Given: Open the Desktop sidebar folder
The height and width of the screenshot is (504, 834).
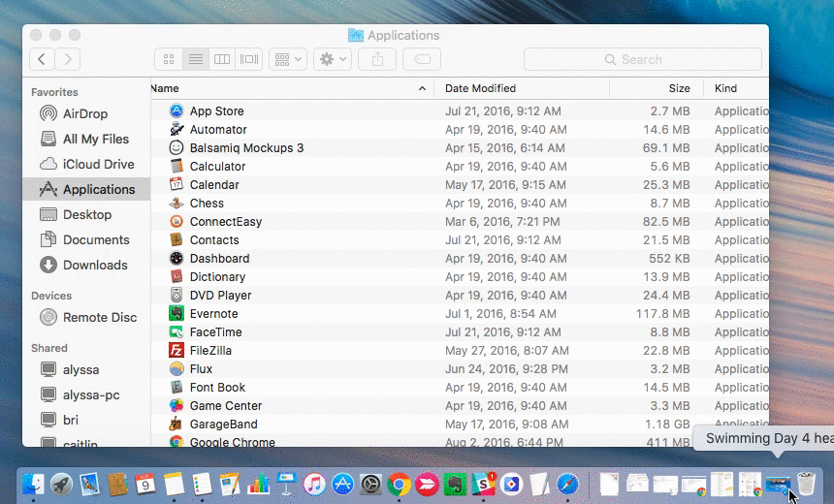Looking at the screenshot, I should coord(86,214).
